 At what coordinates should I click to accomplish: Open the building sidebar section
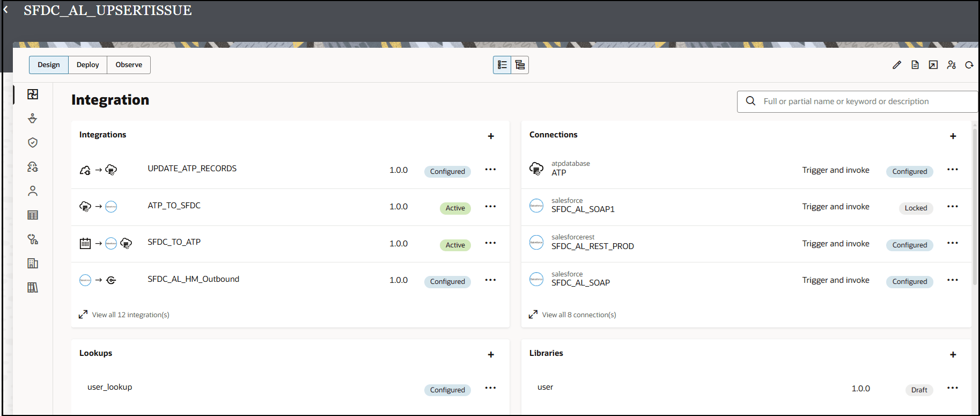tap(33, 263)
